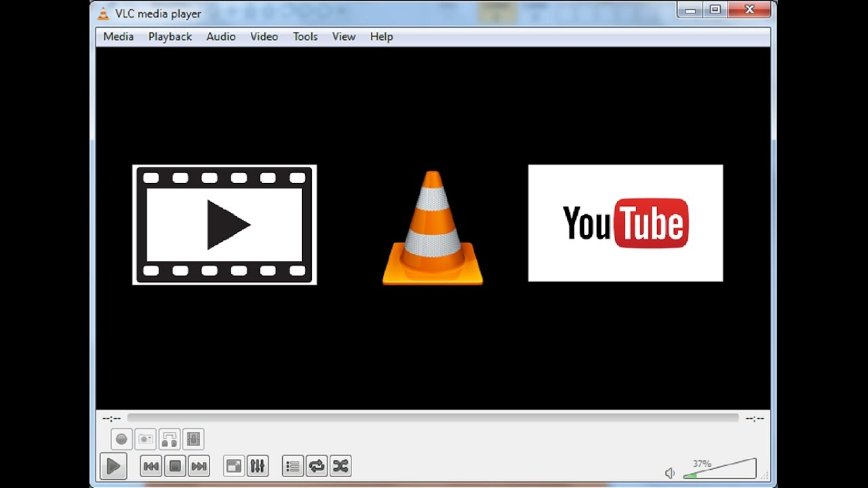868x488 pixels.
Task: Skip to next media track
Action: 199,466
